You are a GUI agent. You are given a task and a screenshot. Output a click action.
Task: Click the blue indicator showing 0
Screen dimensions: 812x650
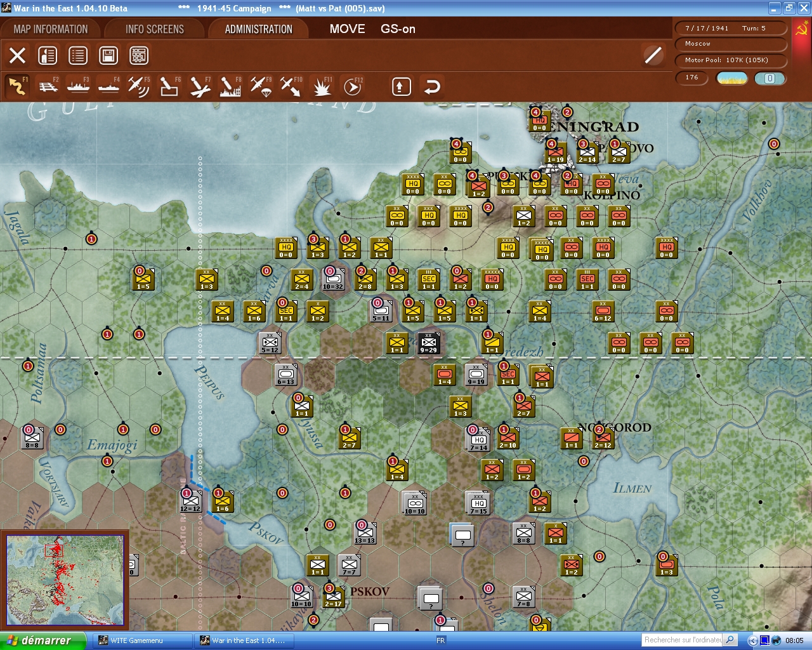click(x=770, y=78)
